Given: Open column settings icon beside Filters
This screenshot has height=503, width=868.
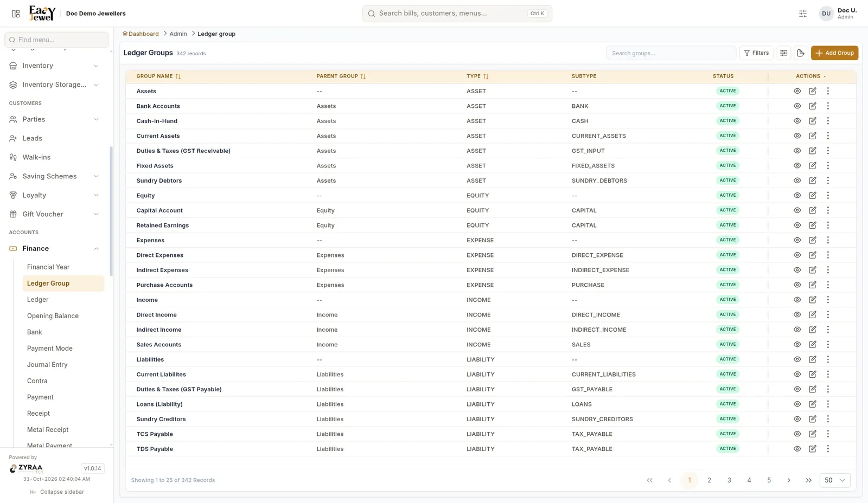Looking at the screenshot, I should (x=783, y=53).
